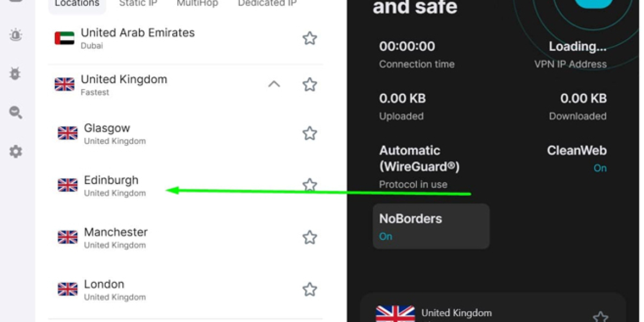Choose the Manchester location
This screenshot has width=644, height=322.
115,237
